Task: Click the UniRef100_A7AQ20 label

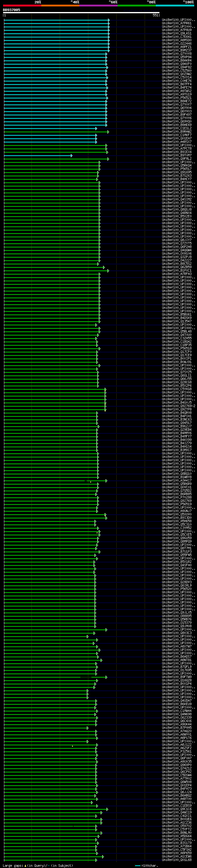Action: click(x=177, y=731)
